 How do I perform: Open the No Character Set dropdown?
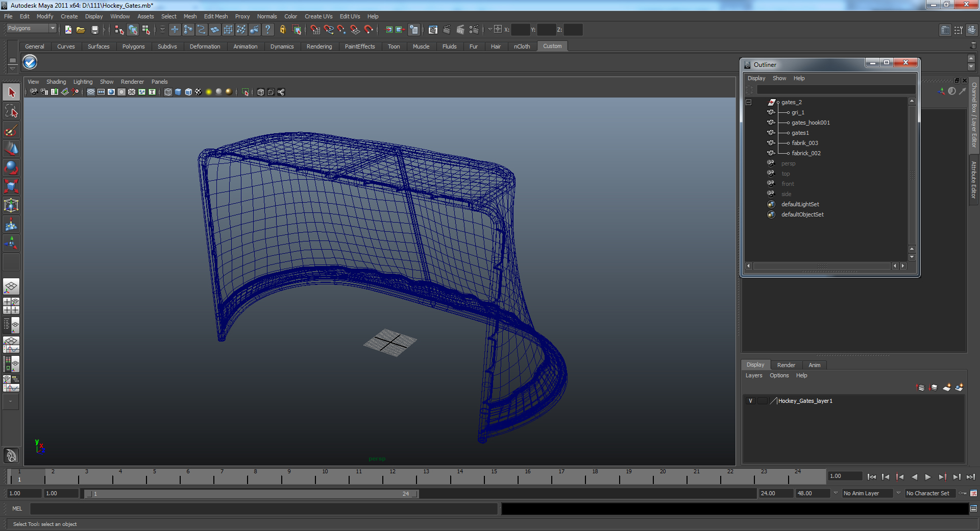[x=929, y=493]
